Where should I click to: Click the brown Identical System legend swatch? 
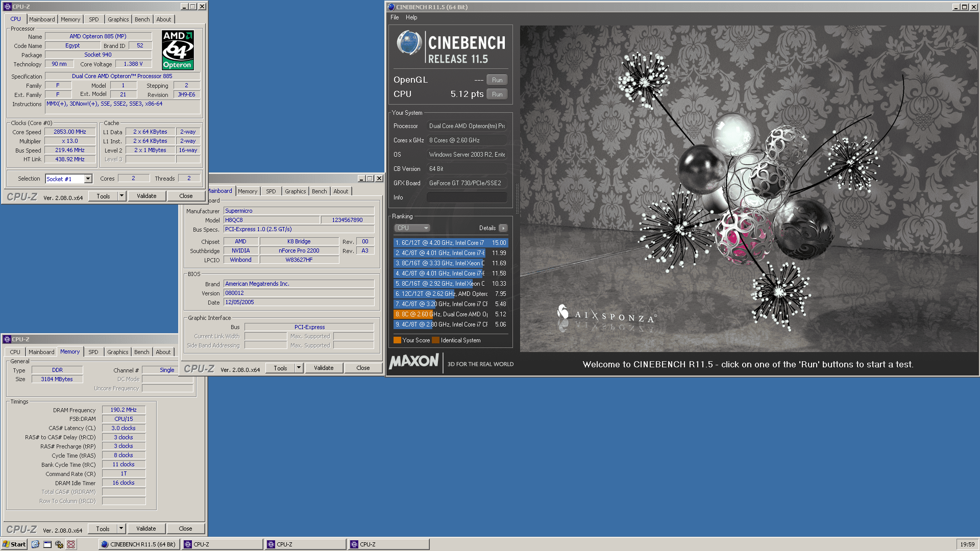click(435, 340)
